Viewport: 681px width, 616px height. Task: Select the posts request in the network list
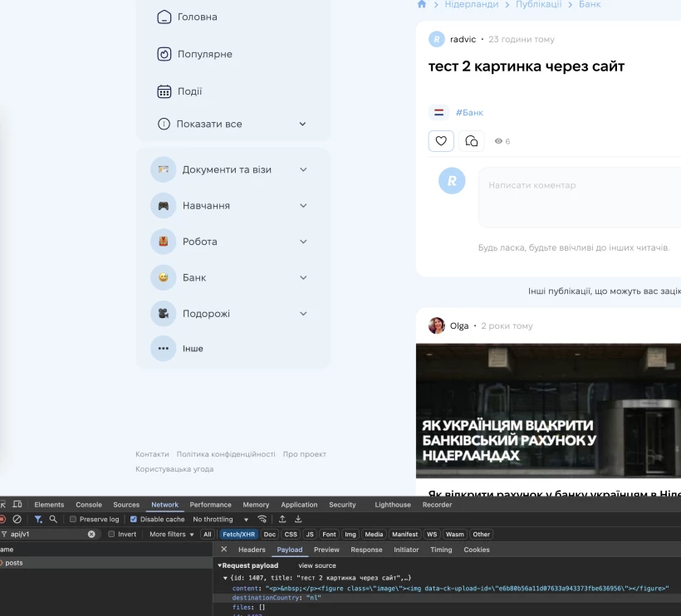[x=14, y=563]
